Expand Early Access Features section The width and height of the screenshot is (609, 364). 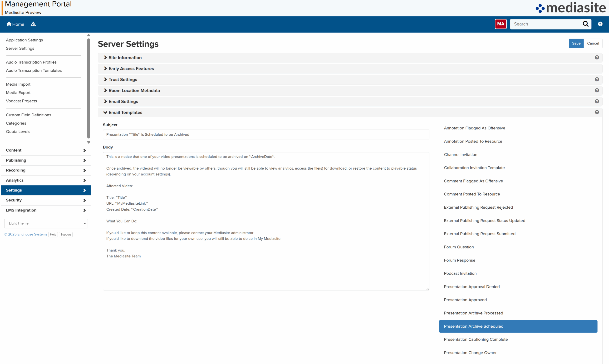[131, 69]
